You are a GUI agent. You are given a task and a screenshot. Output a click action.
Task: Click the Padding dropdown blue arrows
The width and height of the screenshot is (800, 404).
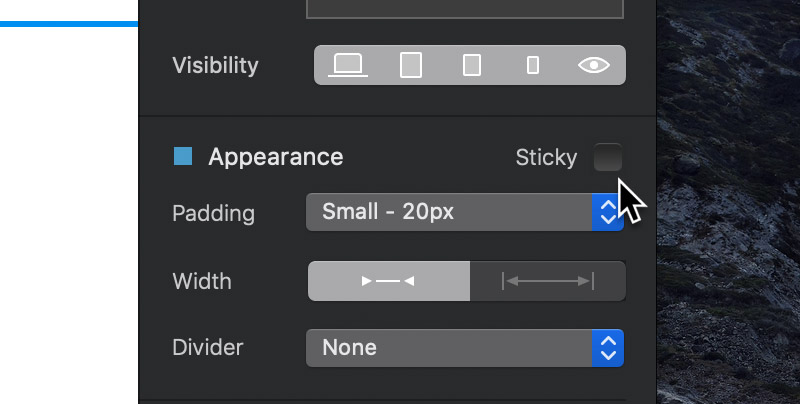tap(608, 212)
